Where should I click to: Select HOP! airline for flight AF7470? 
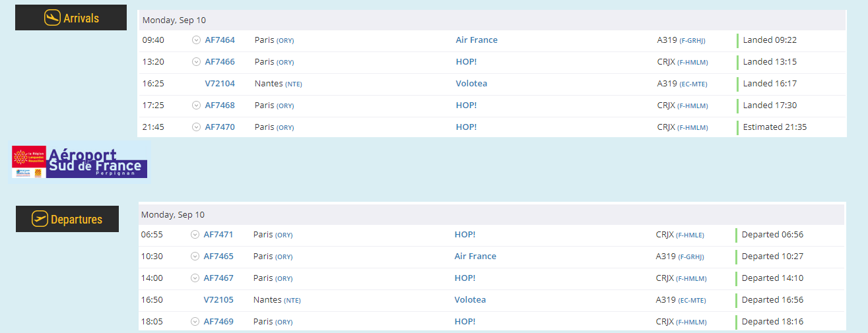point(466,127)
